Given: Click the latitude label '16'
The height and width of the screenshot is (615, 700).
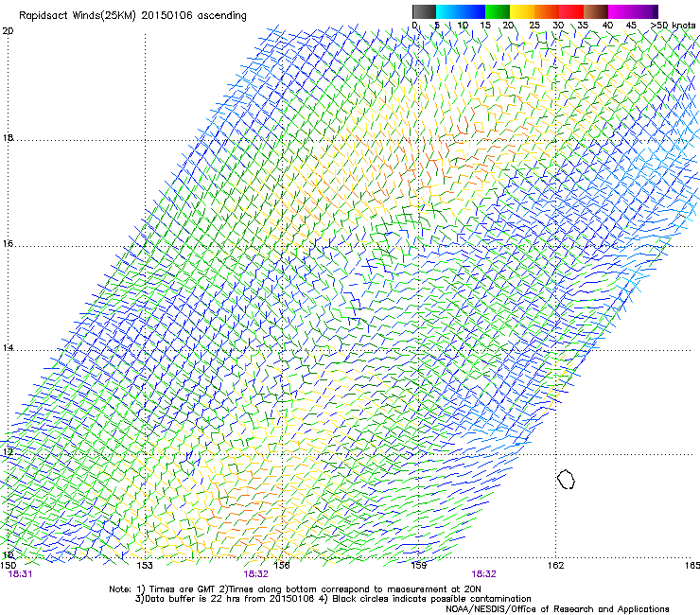Looking at the screenshot, I should tap(8, 243).
